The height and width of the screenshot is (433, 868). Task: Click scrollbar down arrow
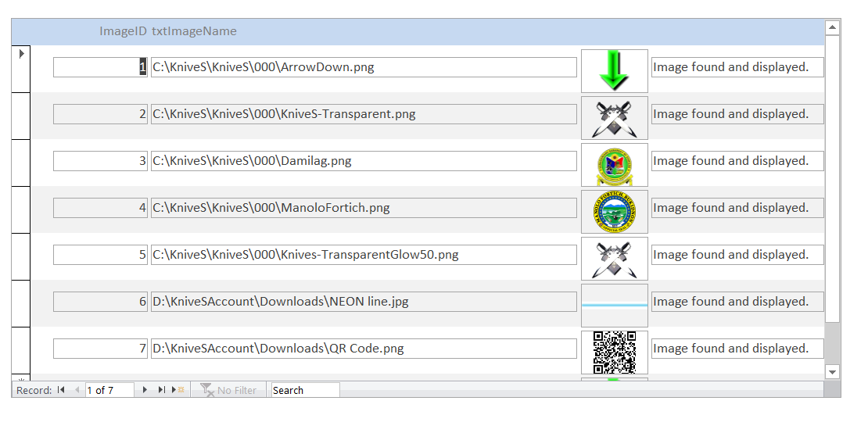[x=832, y=371]
